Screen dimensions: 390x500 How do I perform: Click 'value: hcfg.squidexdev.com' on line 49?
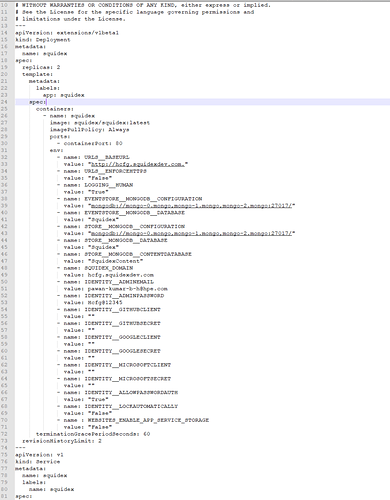point(109,275)
